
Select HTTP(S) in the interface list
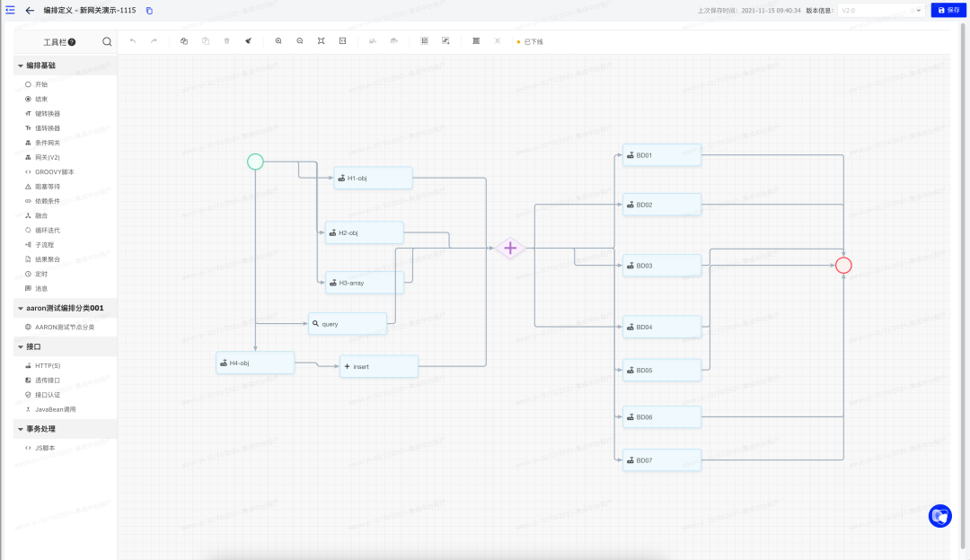coord(48,365)
